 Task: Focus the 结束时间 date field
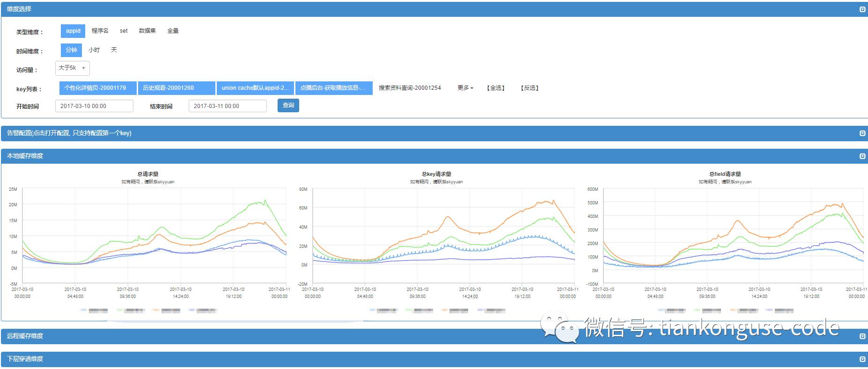coord(228,106)
